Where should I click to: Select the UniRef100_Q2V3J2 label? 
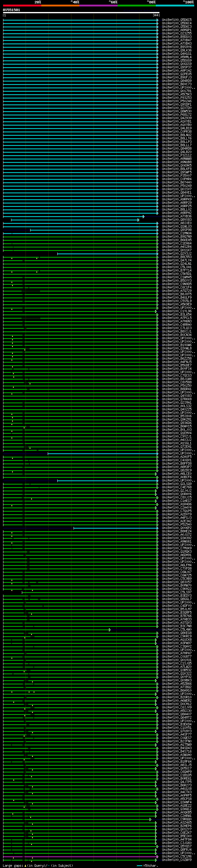pyautogui.click(x=177, y=253)
